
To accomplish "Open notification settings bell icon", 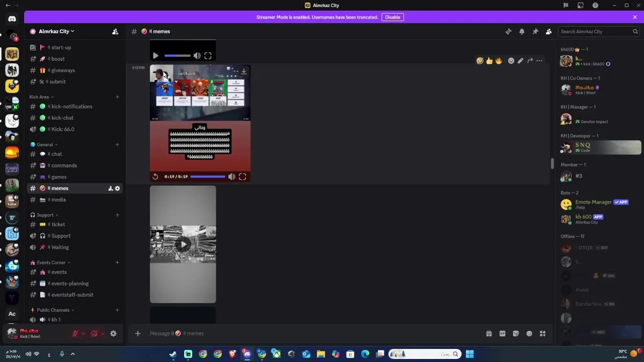I will click(522, 31).
